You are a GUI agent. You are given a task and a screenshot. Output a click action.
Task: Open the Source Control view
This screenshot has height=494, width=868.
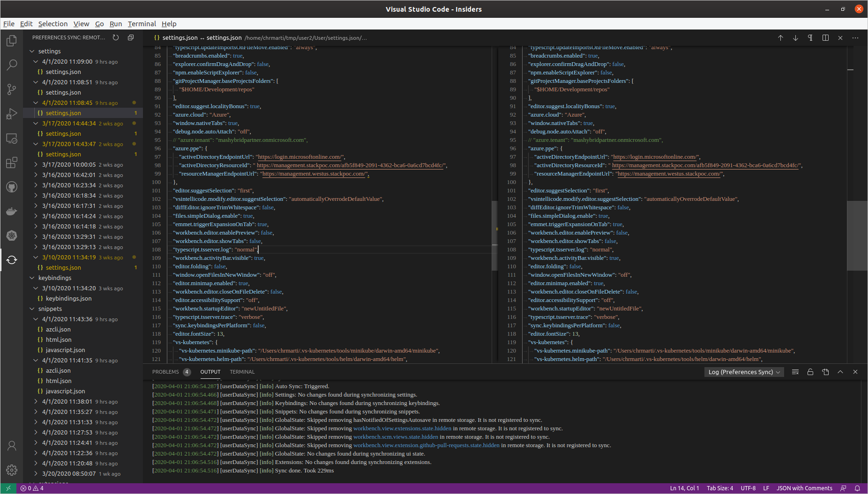point(12,89)
